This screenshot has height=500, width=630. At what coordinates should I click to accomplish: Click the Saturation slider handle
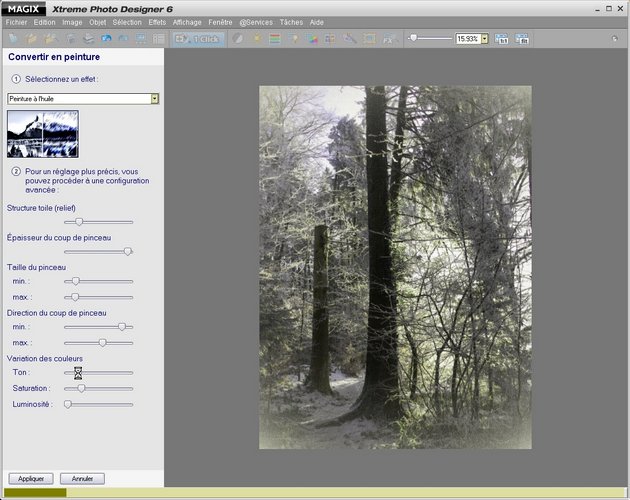pyautogui.click(x=82, y=388)
